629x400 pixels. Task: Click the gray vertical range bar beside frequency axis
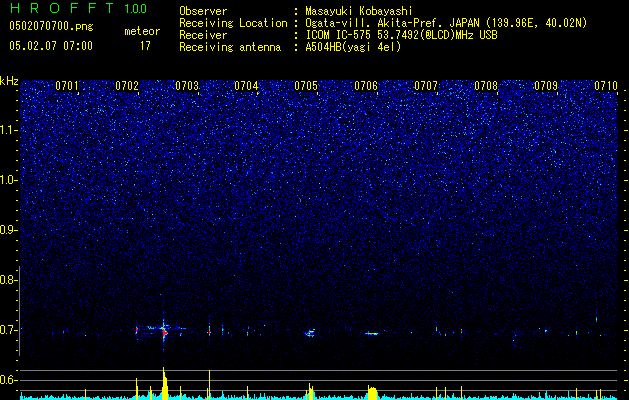pos(20,311)
